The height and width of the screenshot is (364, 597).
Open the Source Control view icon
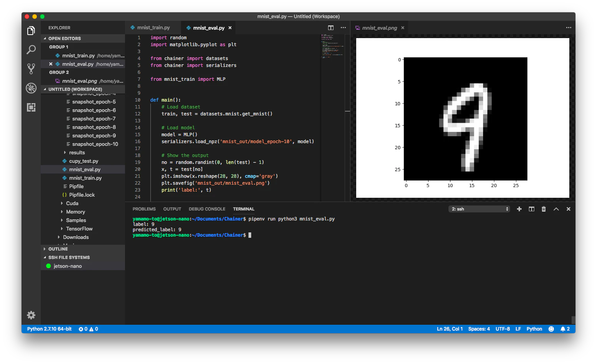[31, 69]
